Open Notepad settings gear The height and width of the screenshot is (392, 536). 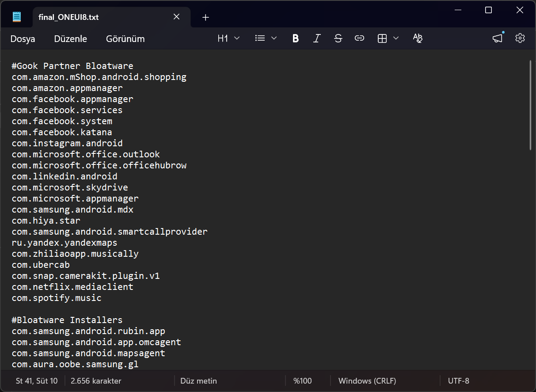coord(520,38)
